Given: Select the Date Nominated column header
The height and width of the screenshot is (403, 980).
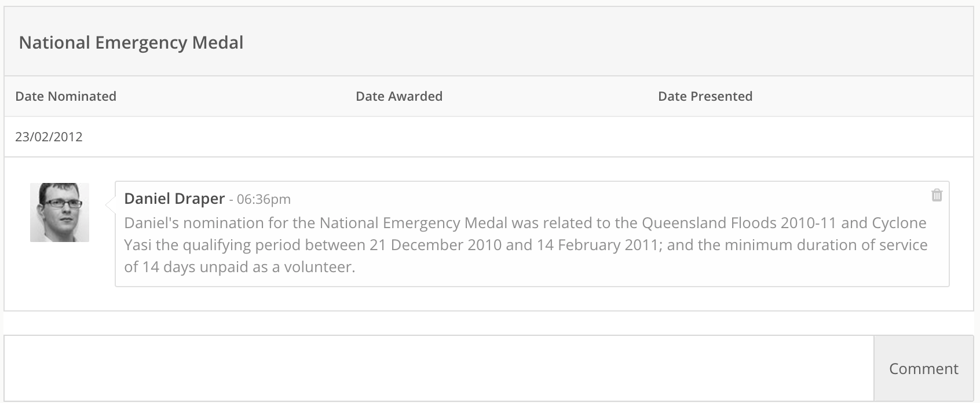Looking at the screenshot, I should point(65,96).
